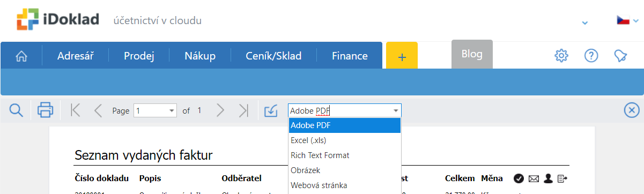Open the Prodej menu
Screen dimensions: 644x194
tap(139, 56)
